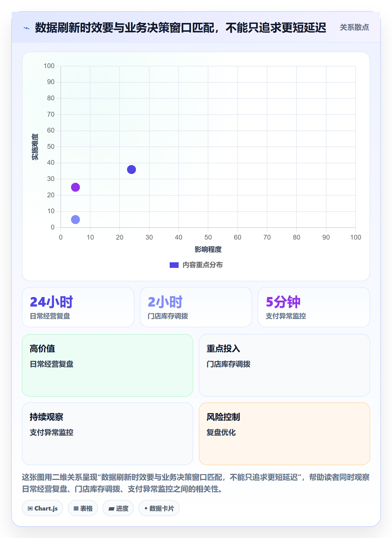The image size is (392, 538).
Task: Select the 高价值 quadrant card
Action: (108, 365)
